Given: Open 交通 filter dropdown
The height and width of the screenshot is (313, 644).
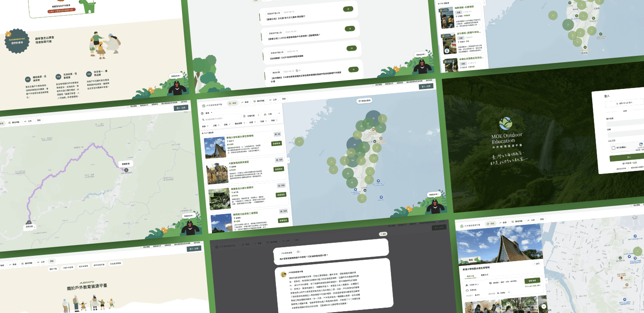Looking at the screenshot, I should click(x=263, y=121).
